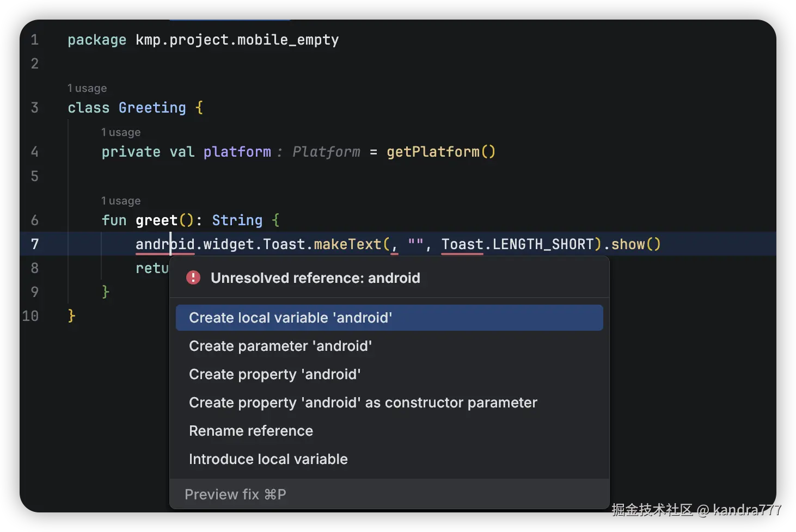Select Rename reference quick fix

pos(251,431)
